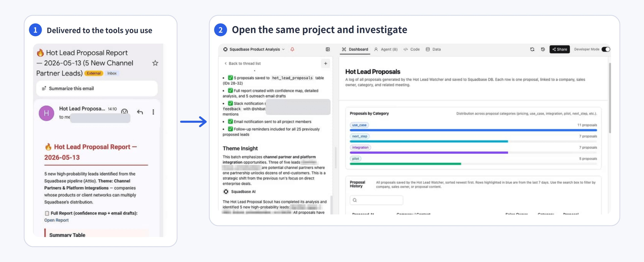
Task: Click the External label tag
Action: click(x=94, y=73)
